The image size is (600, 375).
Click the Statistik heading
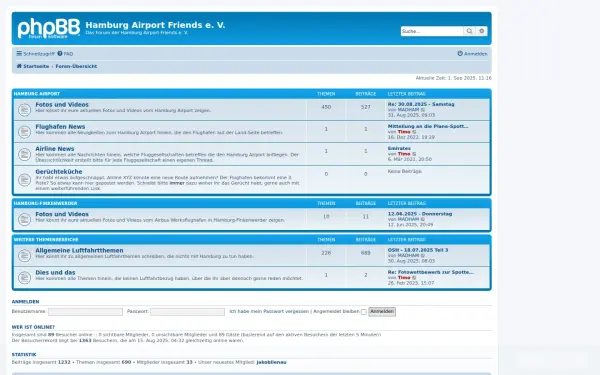point(24,355)
